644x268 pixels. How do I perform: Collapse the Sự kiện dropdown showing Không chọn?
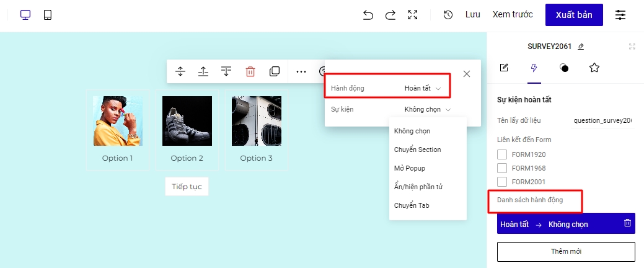(x=427, y=109)
